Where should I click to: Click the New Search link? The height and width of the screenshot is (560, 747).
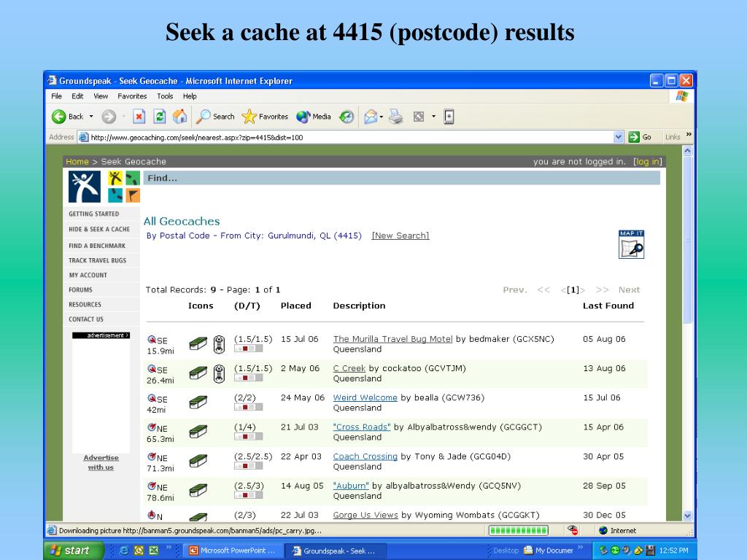(x=400, y=236)
